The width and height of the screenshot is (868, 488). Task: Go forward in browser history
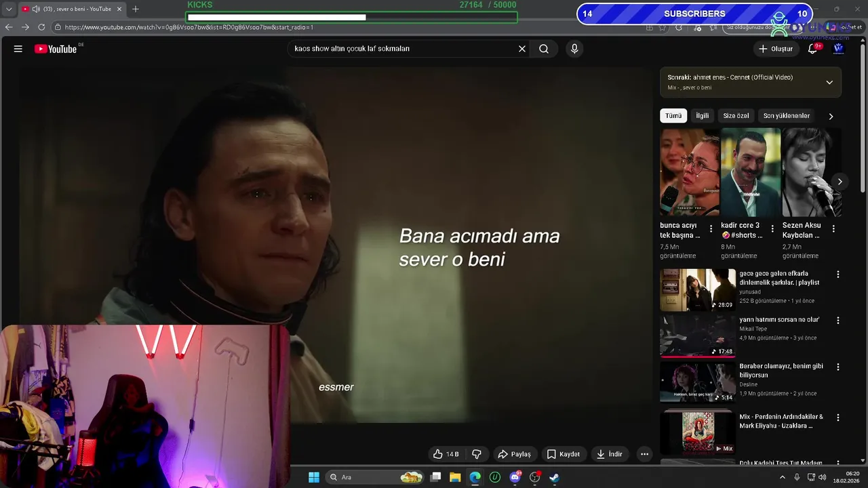pos(25,27)
